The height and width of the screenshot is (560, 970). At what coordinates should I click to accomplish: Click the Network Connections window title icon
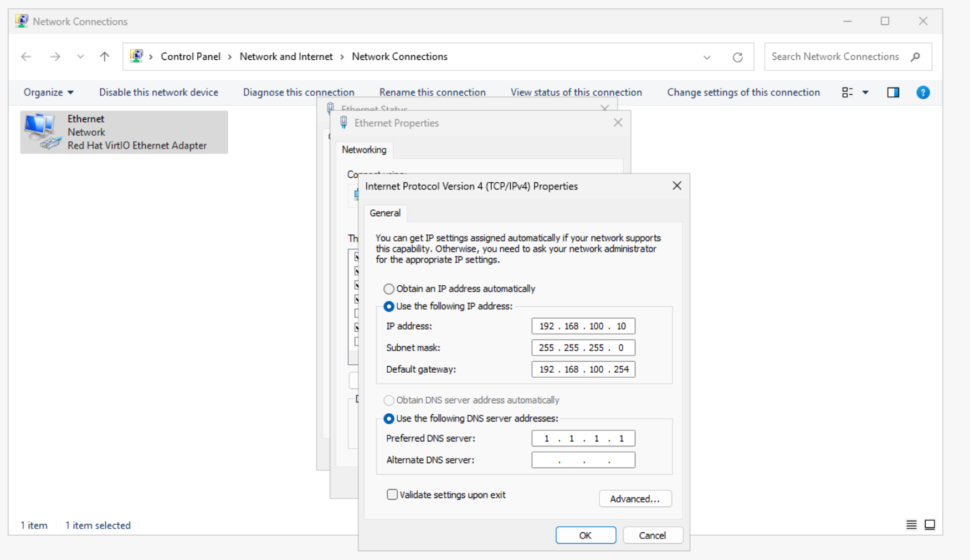click(x=22, y=21)
